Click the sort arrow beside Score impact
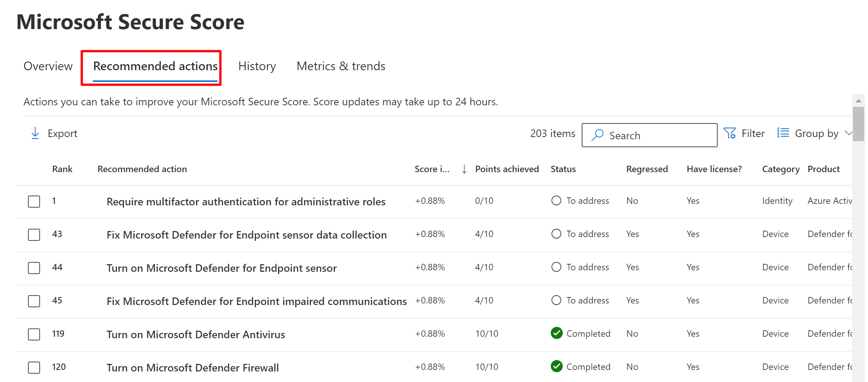868x382 pixels. pyautogui.click(x=464, y=169)
